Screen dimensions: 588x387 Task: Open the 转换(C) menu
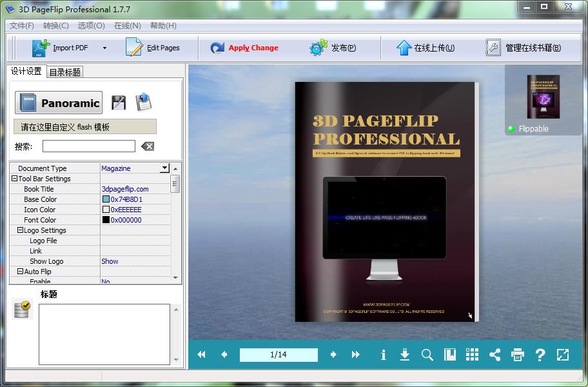[56, 26]
